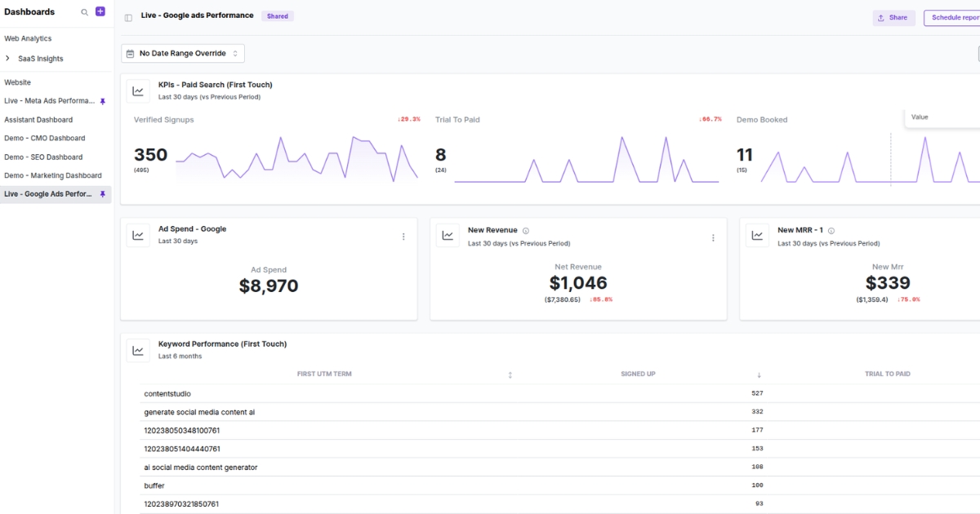Click the Ad Spend - Google chart icon
The height and width of the screenshot is (514, 980).
coord(138,235)
